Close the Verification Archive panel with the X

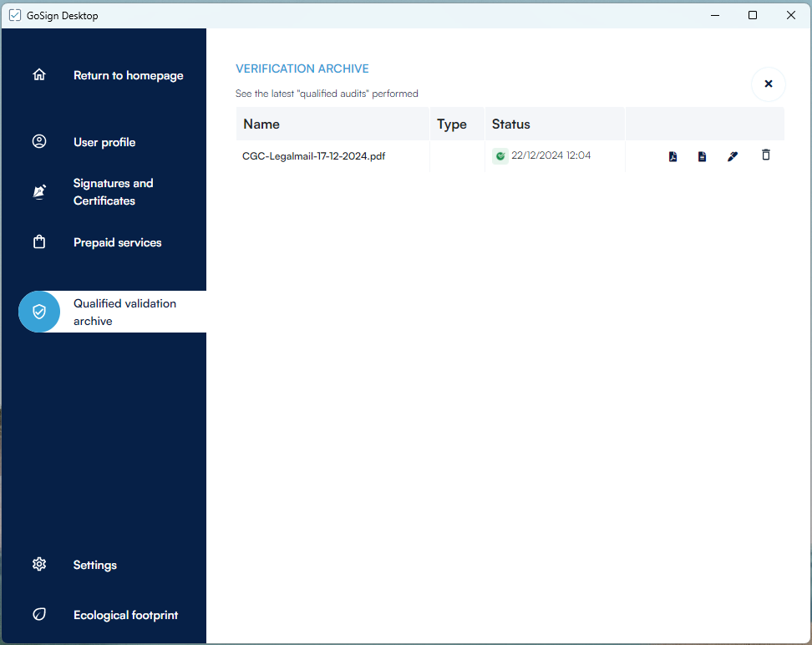coord(769,84)
